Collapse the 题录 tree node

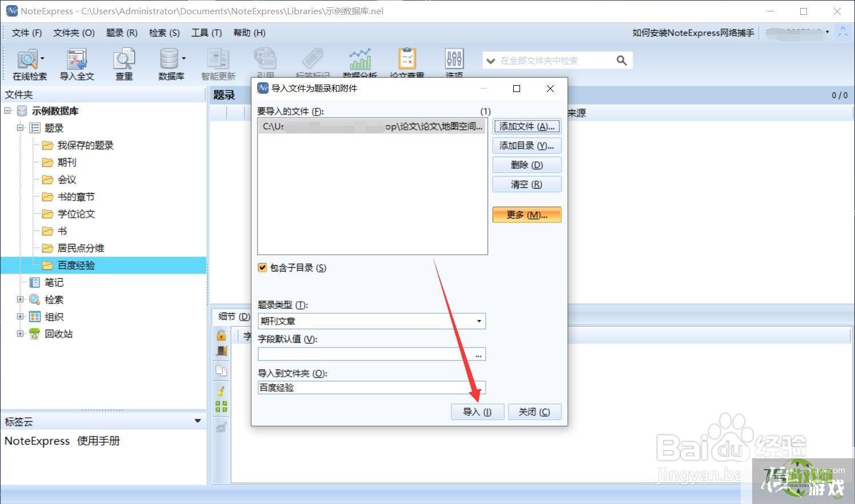point(21,127)
